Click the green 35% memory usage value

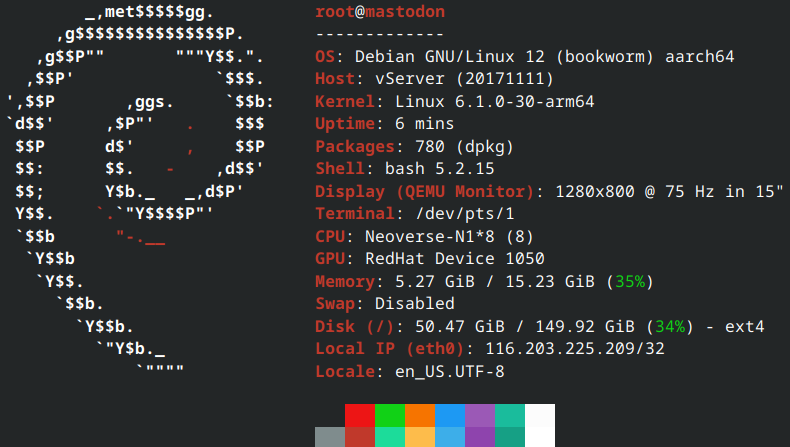point(629,281)
